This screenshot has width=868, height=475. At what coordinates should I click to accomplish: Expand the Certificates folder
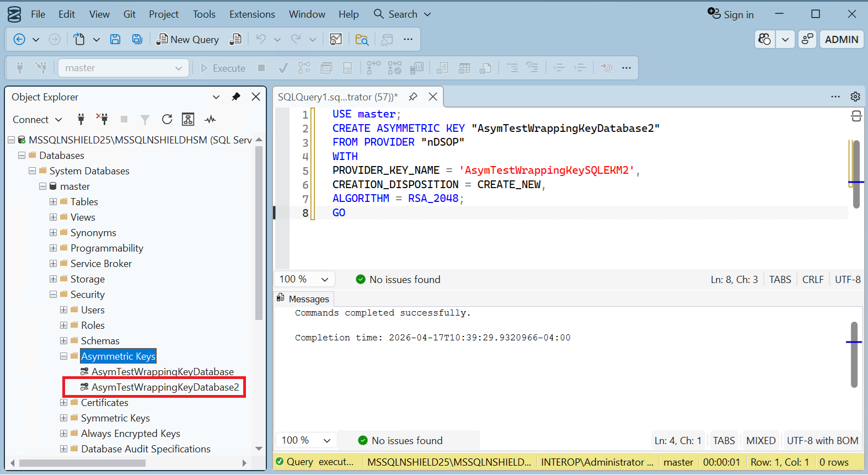[63, 403]
